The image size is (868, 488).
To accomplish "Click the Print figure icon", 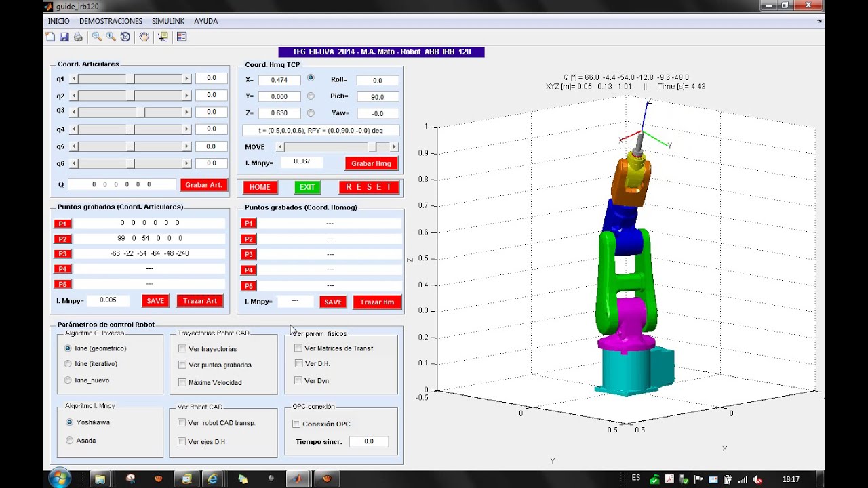I will pos(78,37).
